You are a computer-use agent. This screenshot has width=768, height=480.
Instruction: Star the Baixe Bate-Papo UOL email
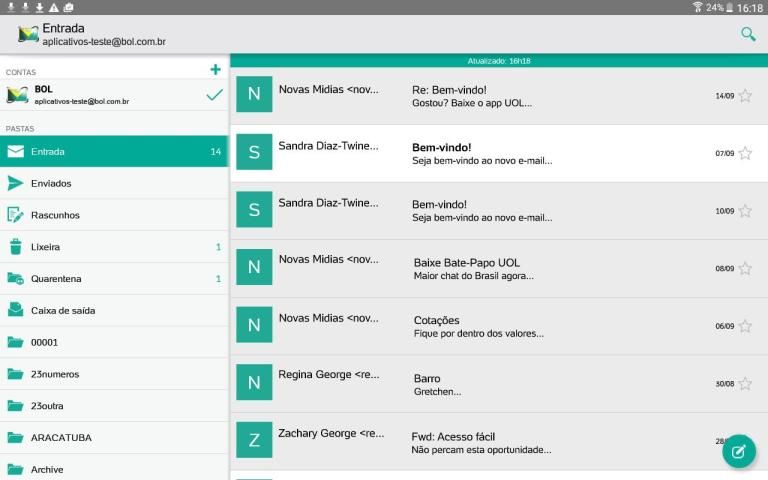click(745, 268)
